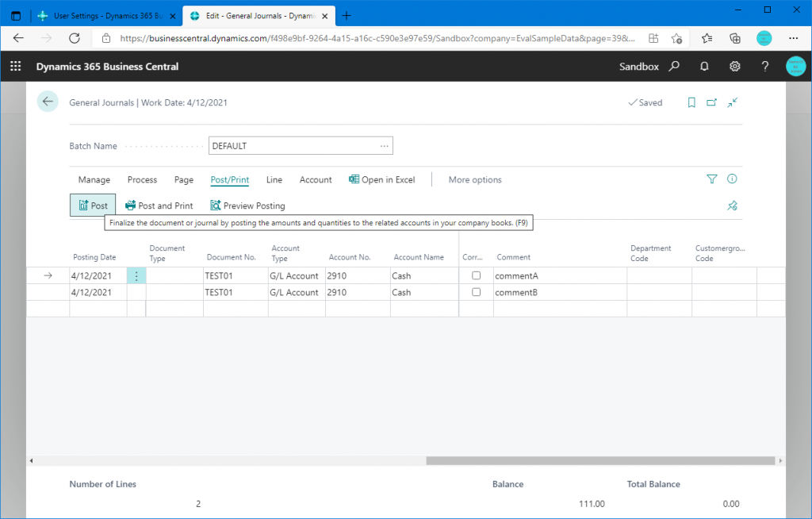Click the Document No. column header
Image resolution: width=812 pixels, height=519 pixels.
(231, 257)
